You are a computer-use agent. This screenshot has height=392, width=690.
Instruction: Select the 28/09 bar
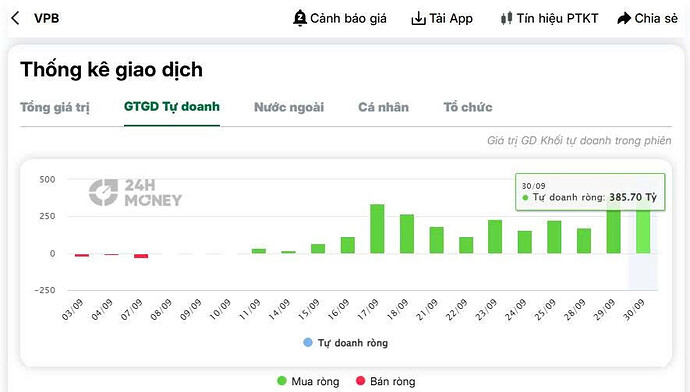click(x=584, y=241)
